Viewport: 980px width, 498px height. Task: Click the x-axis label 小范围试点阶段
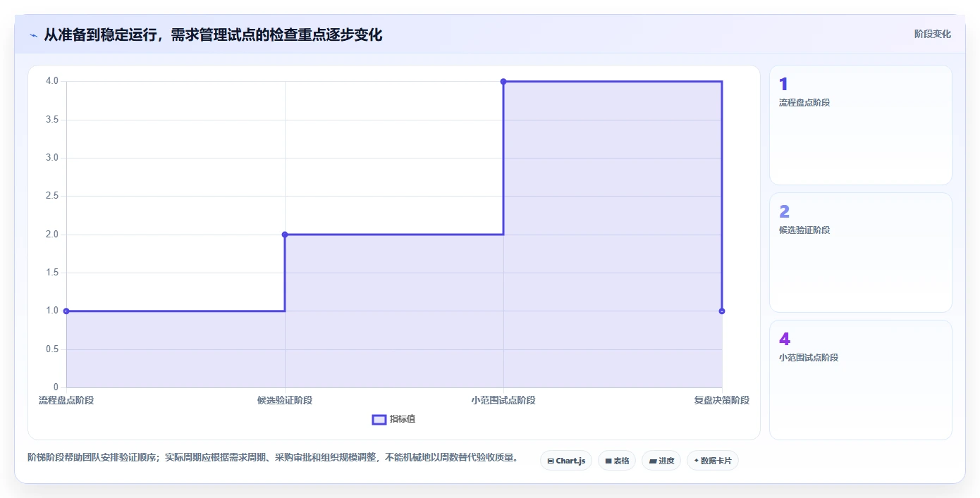[503, 400]
